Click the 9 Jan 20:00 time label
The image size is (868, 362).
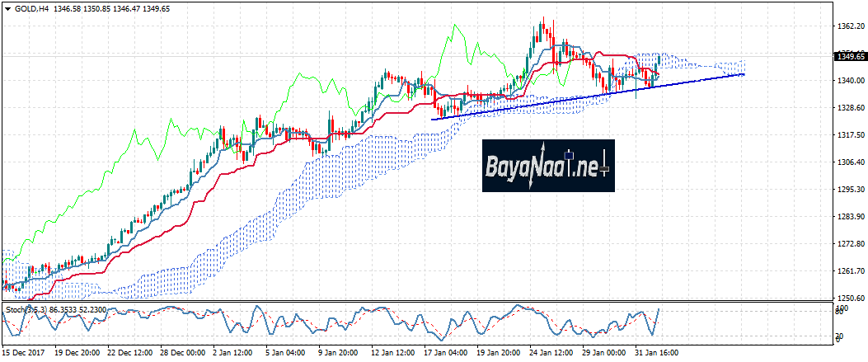[338, 353]
